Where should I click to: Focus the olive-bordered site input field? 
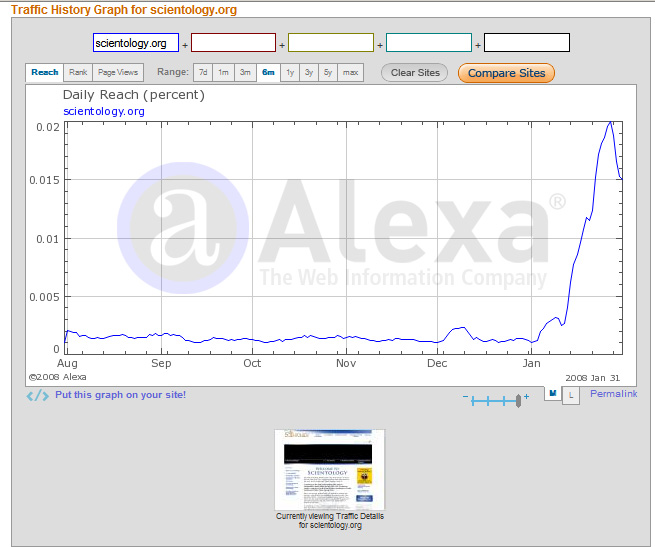(331, 43)
